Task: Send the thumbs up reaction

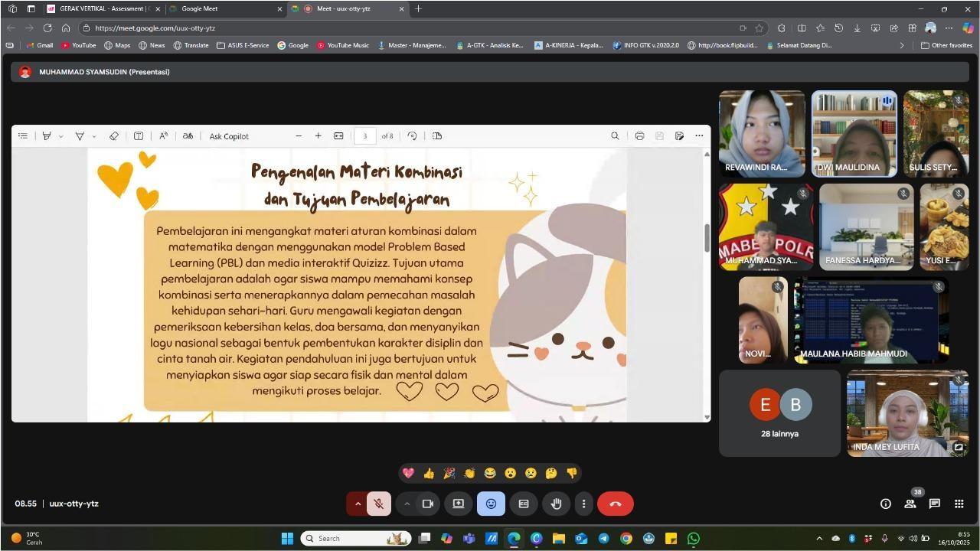Action: pyautogui.click(x=429, y=474)
